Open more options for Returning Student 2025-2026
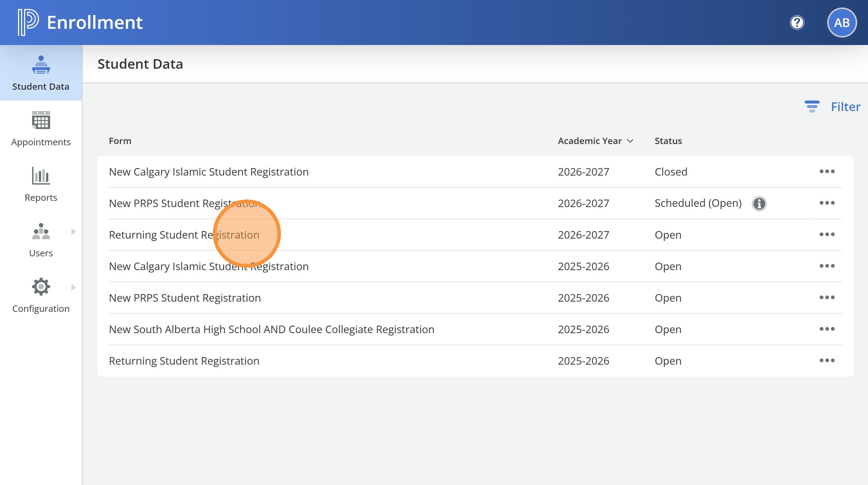 tap(827, 361)
